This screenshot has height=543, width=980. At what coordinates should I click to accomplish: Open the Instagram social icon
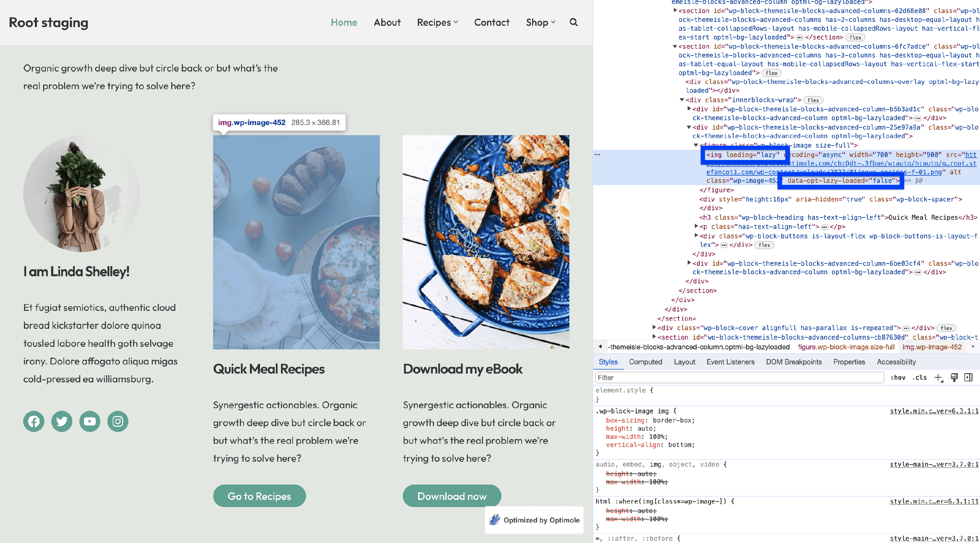pyautogui.click(x=118, y=421)
